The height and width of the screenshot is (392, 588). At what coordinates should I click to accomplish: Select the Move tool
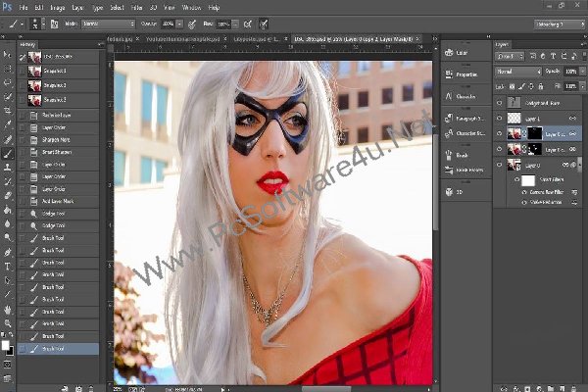tap(7, 55)
